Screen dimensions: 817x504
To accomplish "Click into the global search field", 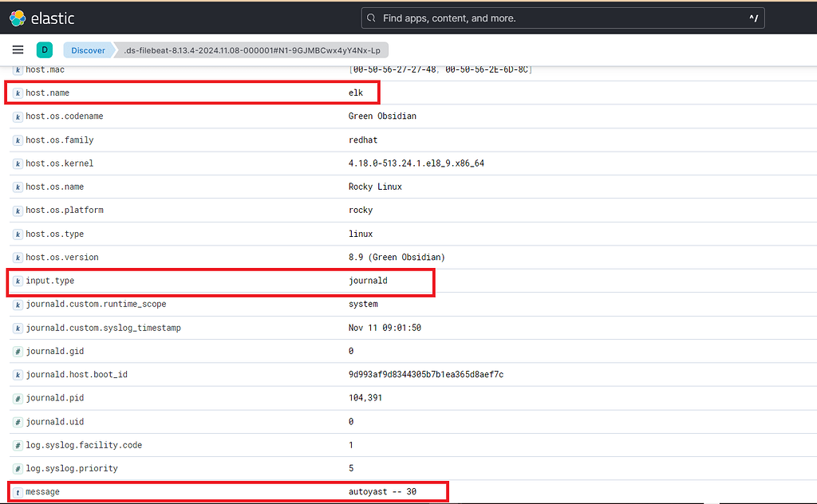I will tap(558, 18).
